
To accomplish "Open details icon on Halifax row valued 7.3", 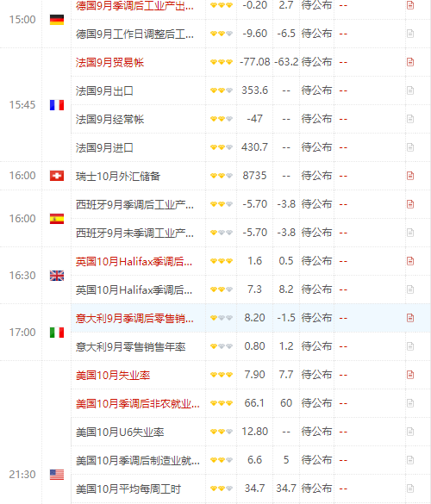I will (410, 289).
